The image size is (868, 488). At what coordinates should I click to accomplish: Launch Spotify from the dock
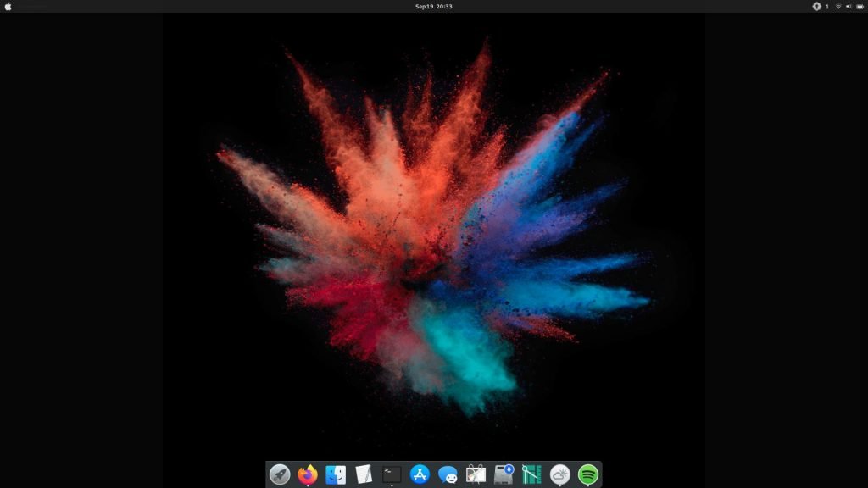[x=588, y=473]
